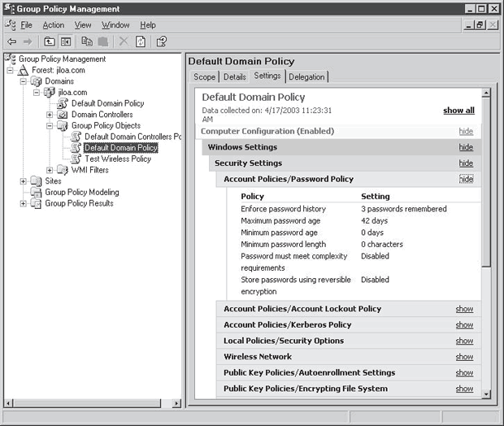The width and height of the screenshot is (504, 426).
Task: Hide Account Policies/Password Policy section
Action: [466, 179]
